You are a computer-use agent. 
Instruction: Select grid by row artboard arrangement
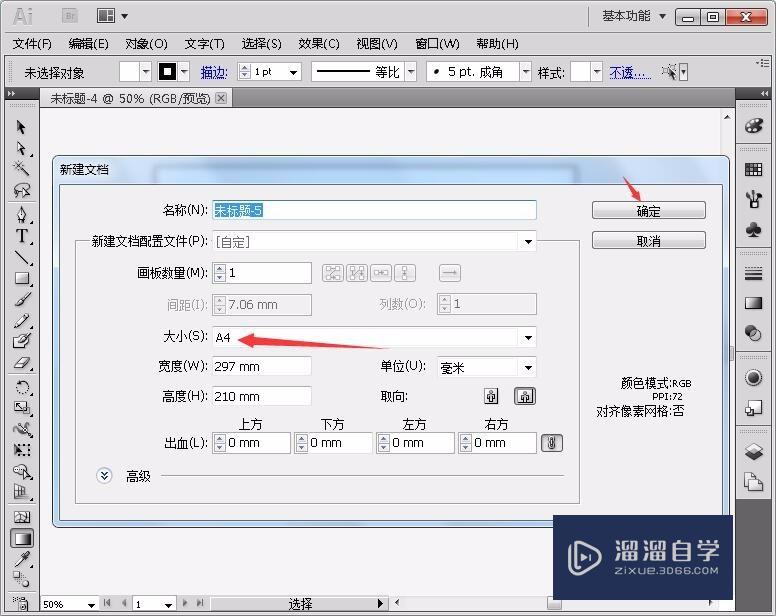click(x=333, y=273)
